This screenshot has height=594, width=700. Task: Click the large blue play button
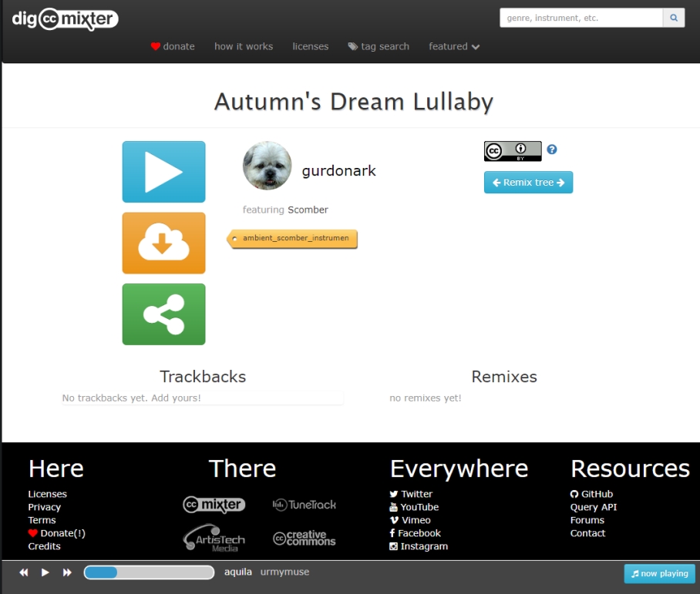click(163, 172)
